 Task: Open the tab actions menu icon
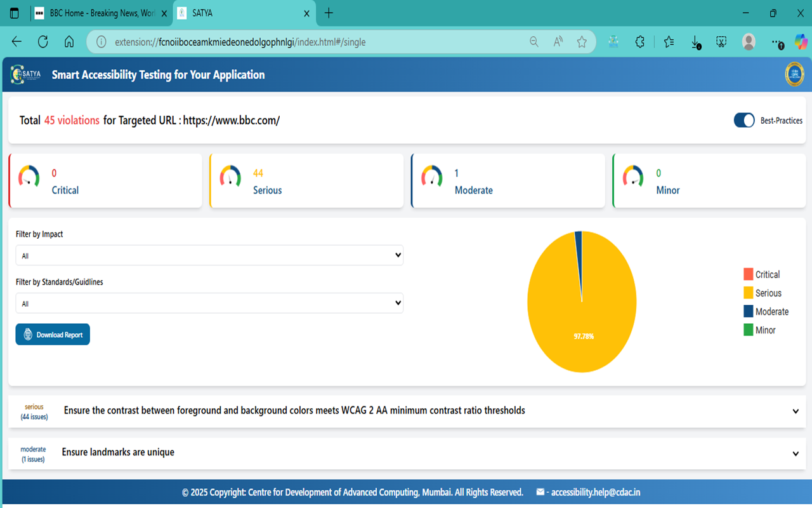[x=15, y=13]
